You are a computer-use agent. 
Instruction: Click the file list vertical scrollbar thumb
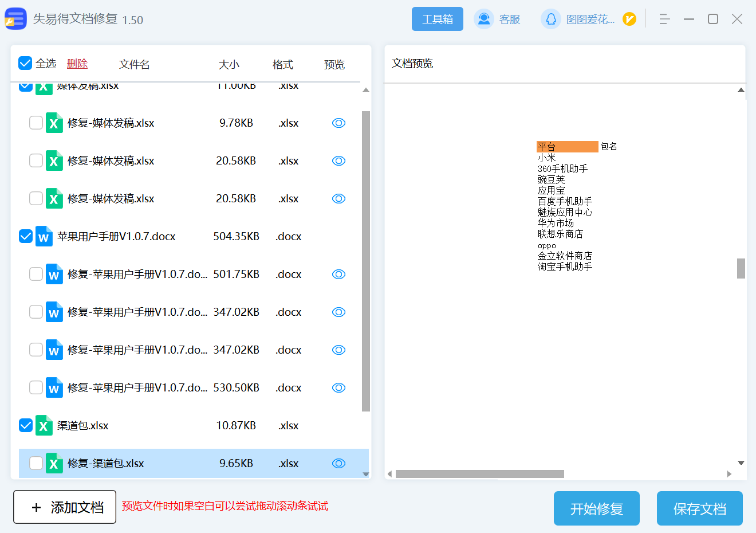(366, 261)
